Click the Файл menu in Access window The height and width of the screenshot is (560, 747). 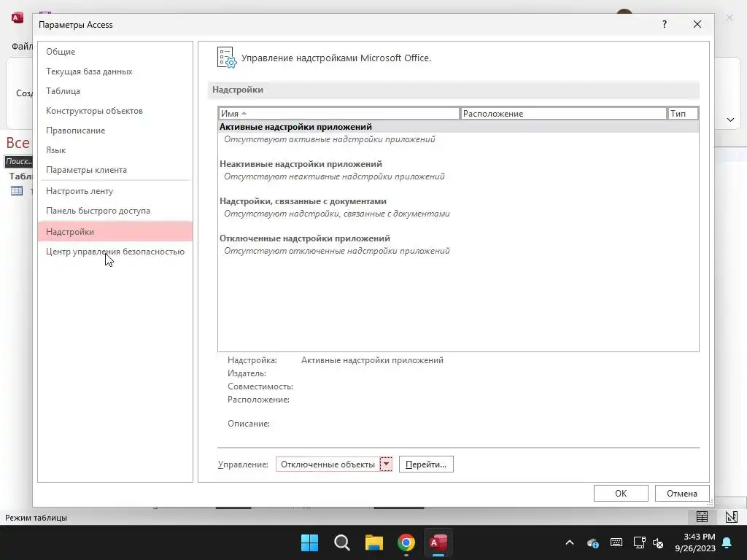point(22,46)
